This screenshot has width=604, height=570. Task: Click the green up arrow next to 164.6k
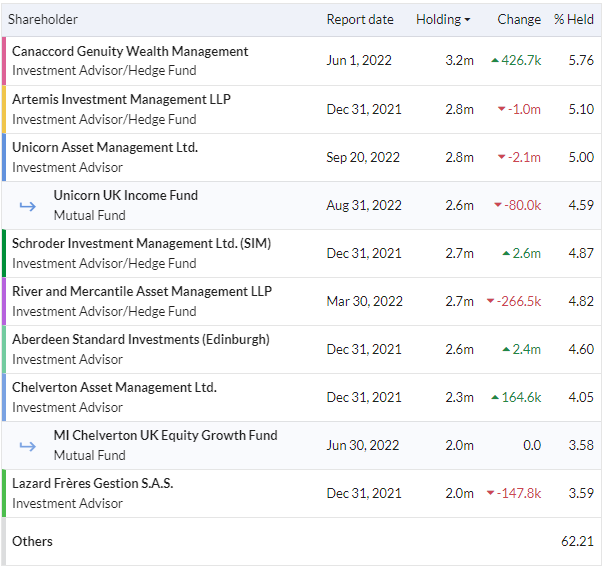[495, 397]
